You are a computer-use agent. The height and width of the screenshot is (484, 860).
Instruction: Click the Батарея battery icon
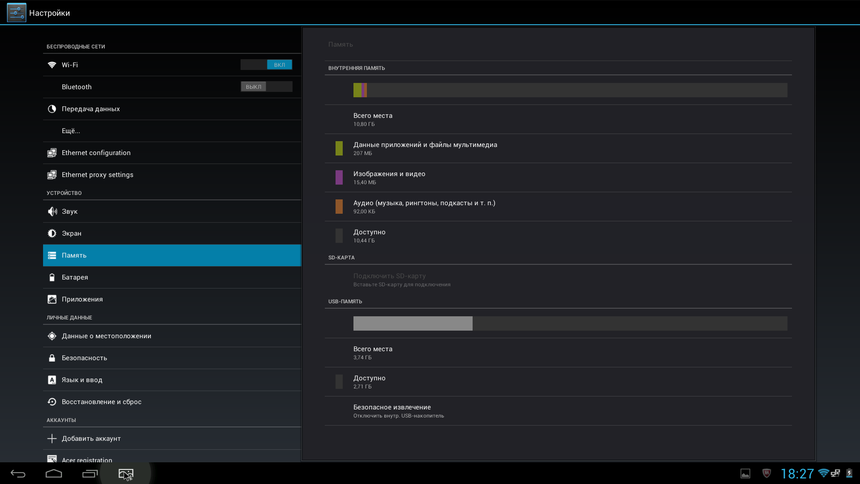click(x=52, y=278)
